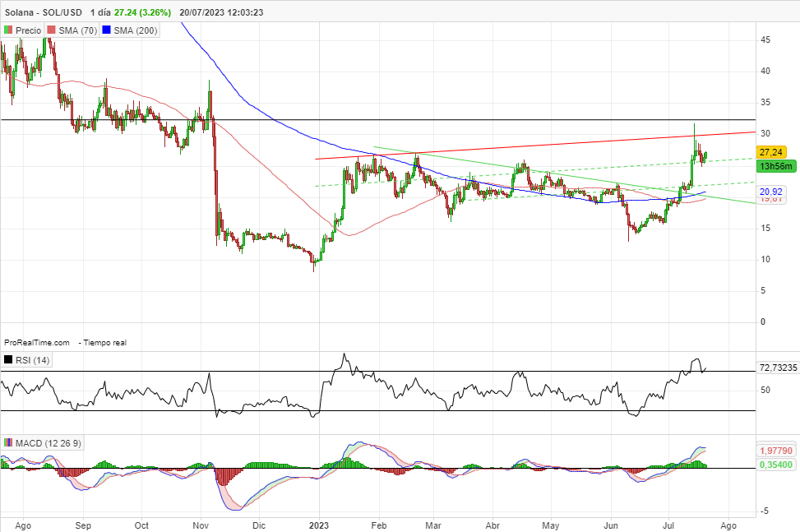
Task: Click the 'Tiempo real' label
Action: 105,343
